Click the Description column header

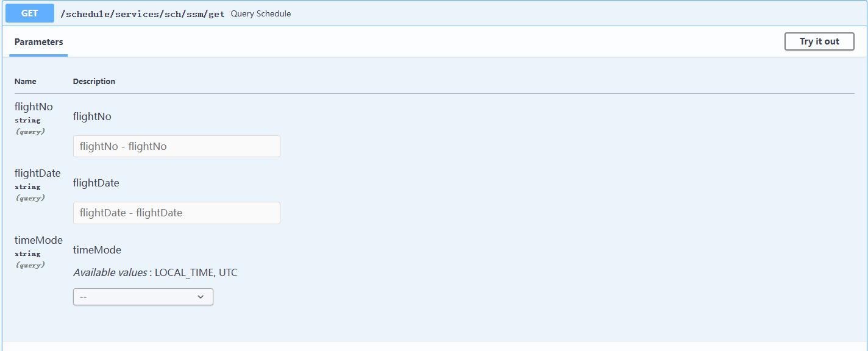(x=94, y=81)
